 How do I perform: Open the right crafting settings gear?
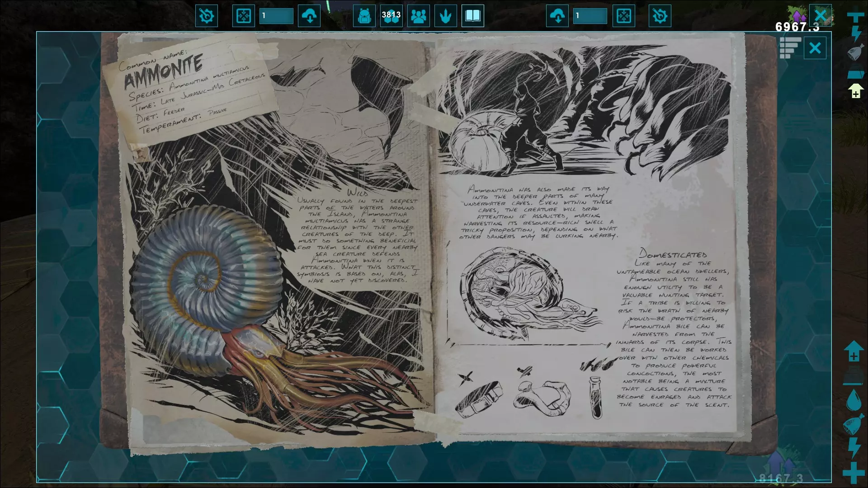coord(660,16)
